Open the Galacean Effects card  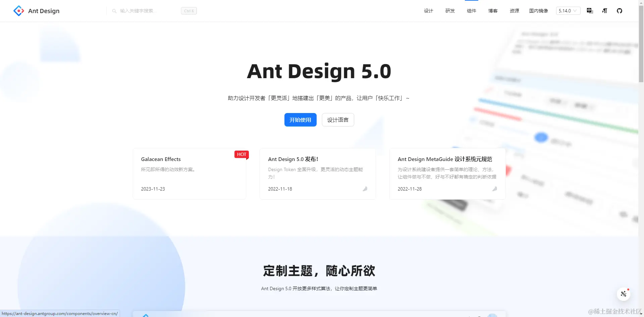[190, 174]
